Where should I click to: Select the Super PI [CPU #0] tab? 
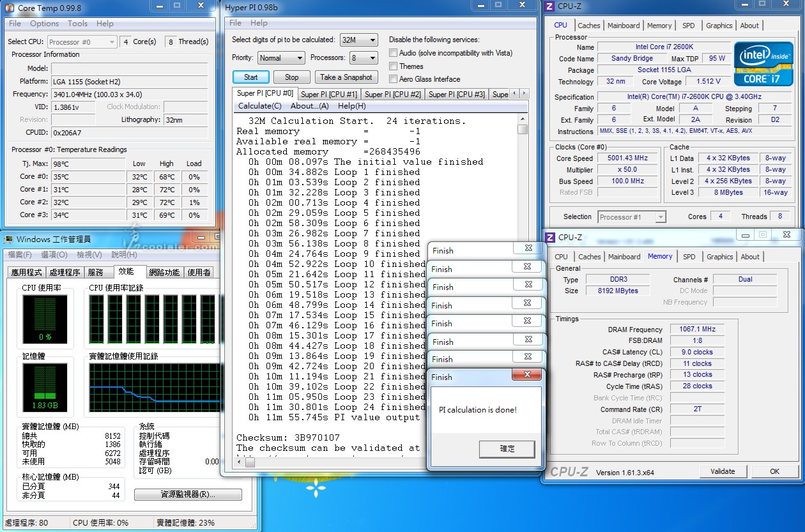pyautogui.click(x=265, y=93)
